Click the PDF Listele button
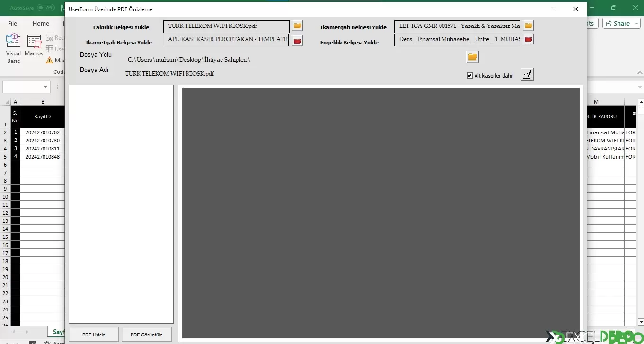Image resolution: width=644 pixels, height=344 pixels. point(94,335)
